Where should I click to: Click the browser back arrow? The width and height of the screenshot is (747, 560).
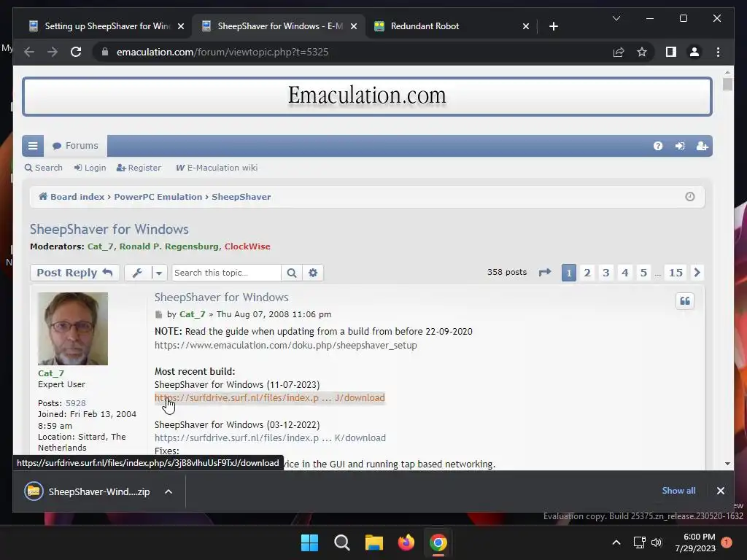coord(29,52)
